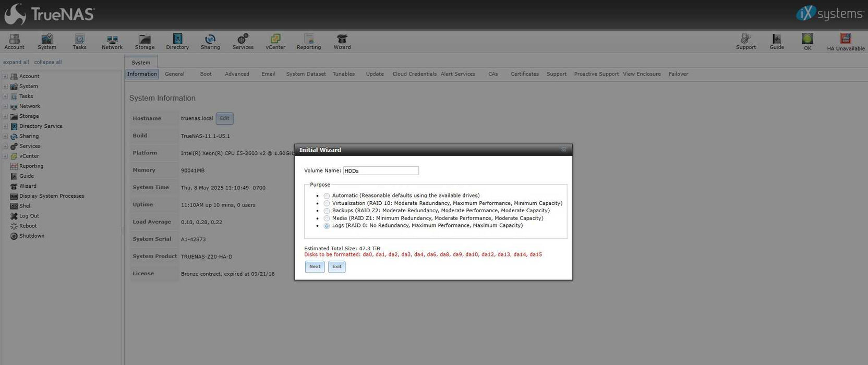Viewport: 868px width, 365px height.
Task: Click the collapse all link
Action: point(48,62)
